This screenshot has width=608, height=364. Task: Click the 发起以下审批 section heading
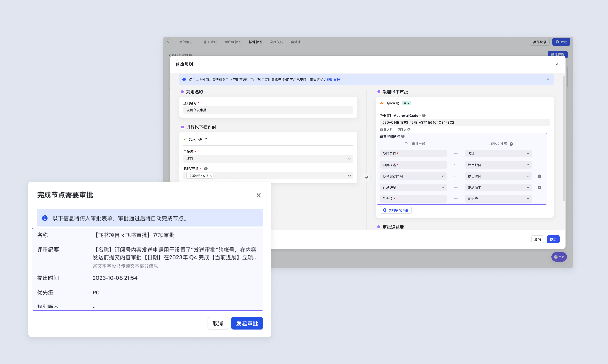click(x=395, y=92)
